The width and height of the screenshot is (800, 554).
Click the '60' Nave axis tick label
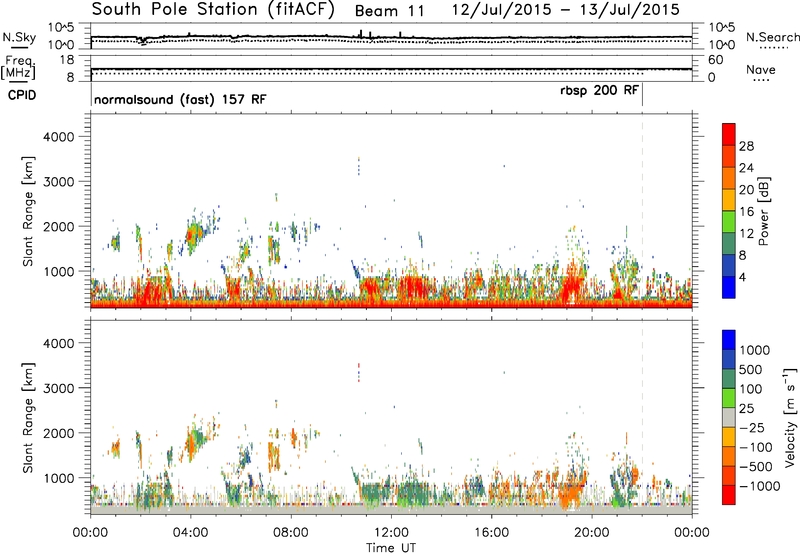pyautogui.click(x=716, y=60)
